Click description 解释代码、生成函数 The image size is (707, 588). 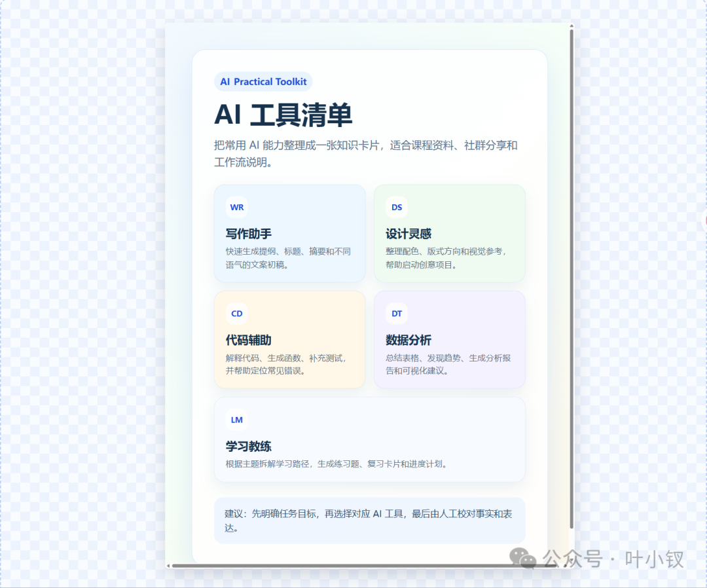(x=286, y=364)
